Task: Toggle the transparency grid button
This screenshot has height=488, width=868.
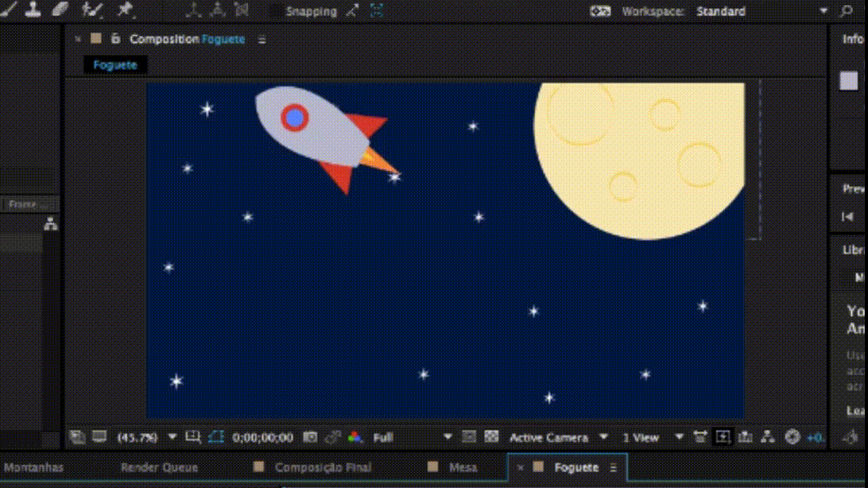Action: pyautogui.click(x=491, y=437)
